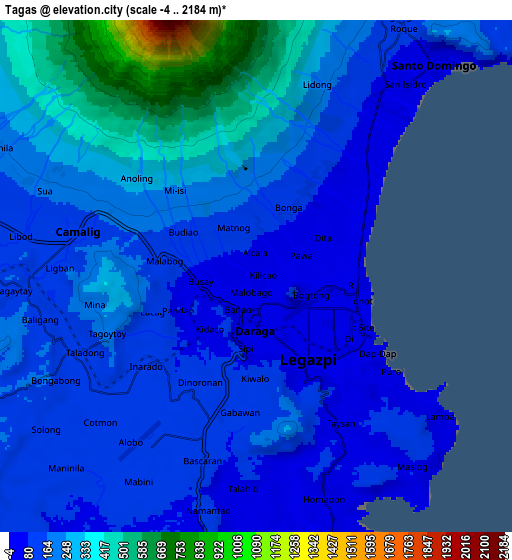The width and height of the screenshot is (512, 560).
Task: Click the Alobo label
Action: coord(131,443)
